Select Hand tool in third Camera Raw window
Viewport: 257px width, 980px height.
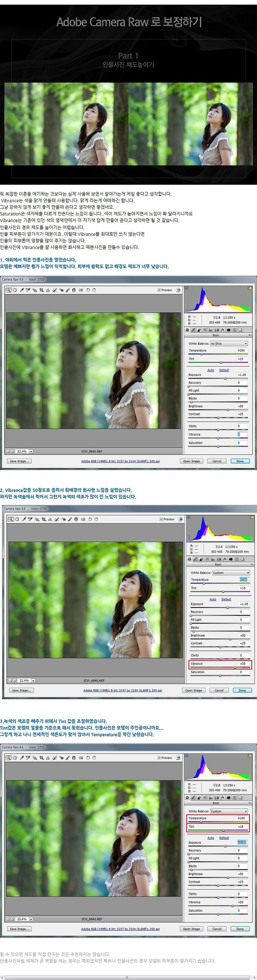[15, 757]
